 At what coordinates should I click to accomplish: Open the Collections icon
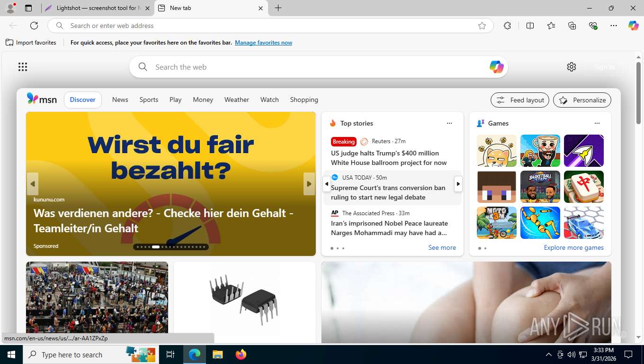[572, 26]
